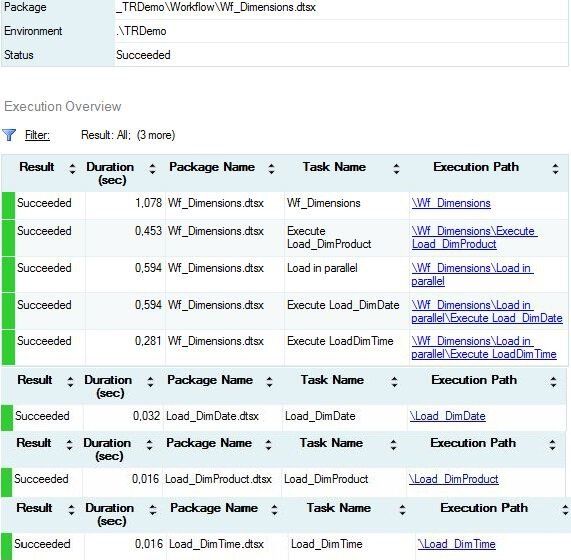Open the \Load_DimProduct execution path link

tap(453, 479)
